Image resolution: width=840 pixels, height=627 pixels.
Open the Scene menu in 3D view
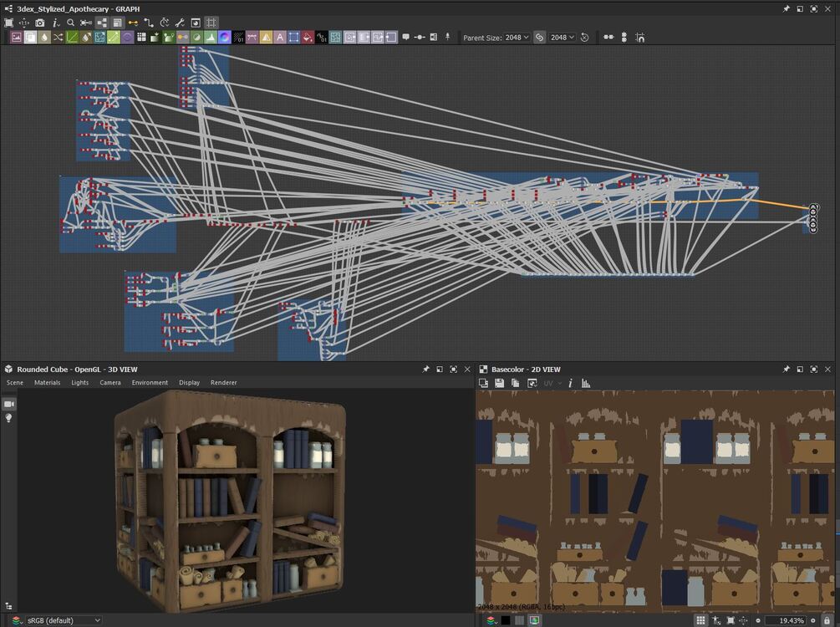click(14, 383)
